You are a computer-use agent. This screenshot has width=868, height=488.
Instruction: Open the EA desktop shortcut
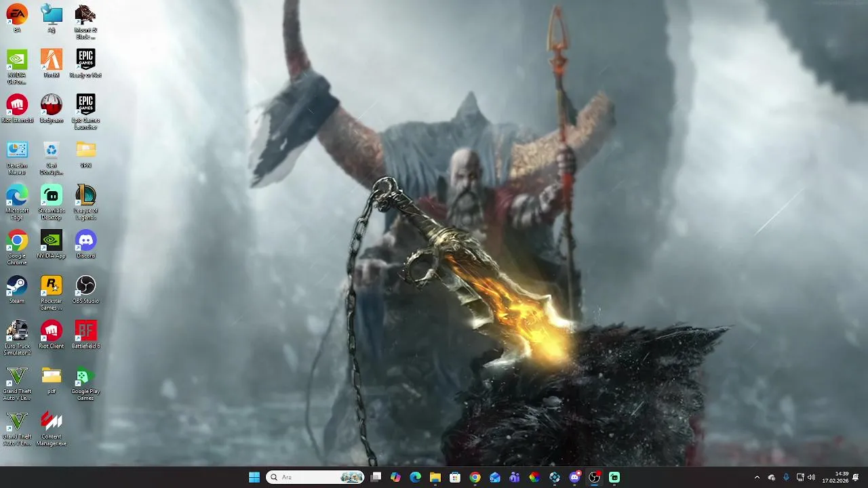pyautogui.click(x=17, y=18)
